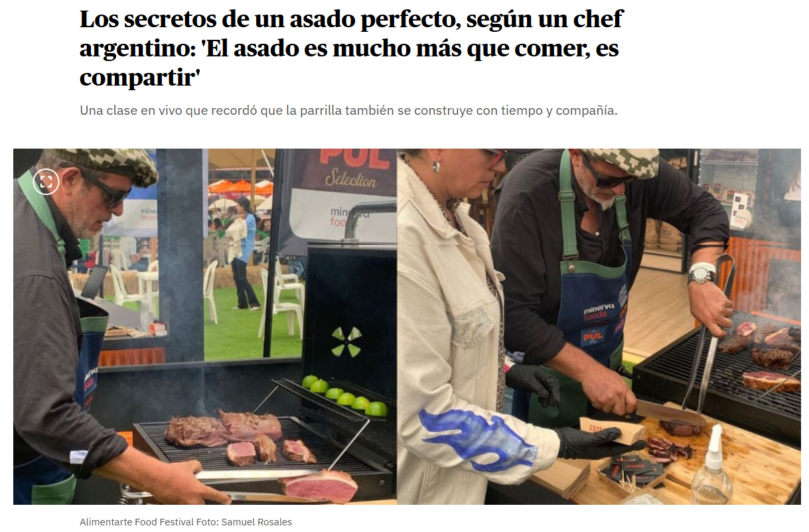Click the checkered beret in right photo
The image size is (809, 532).
click(x=621, y=162)
